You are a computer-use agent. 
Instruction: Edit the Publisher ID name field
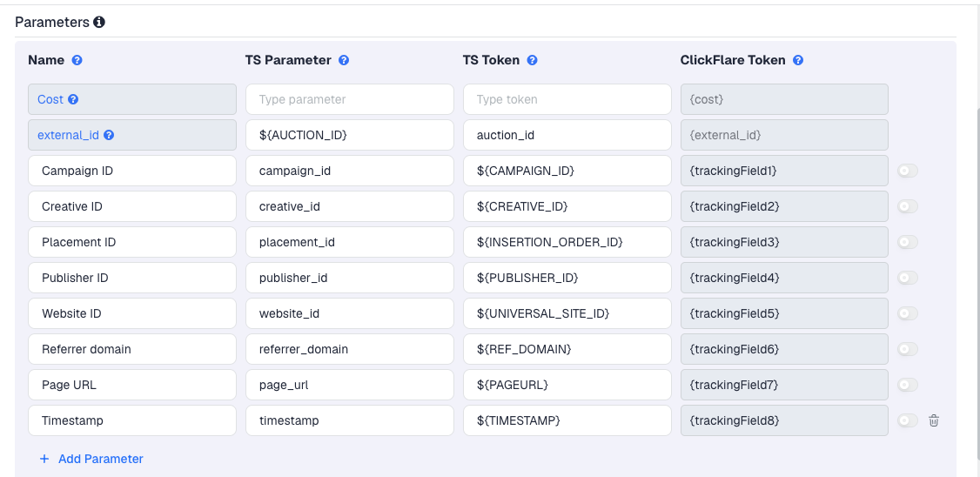pos(132,278)
